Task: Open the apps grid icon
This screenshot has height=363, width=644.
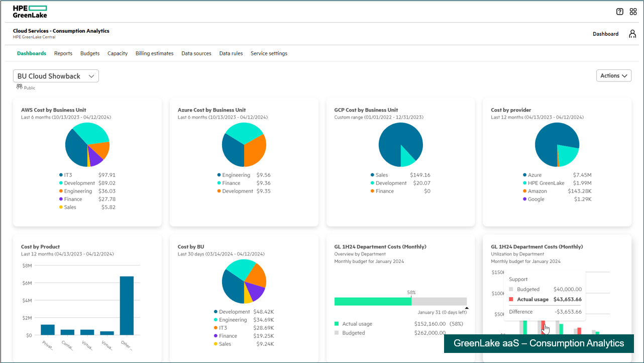Action: pyautogui.click(x=633, y=12)
